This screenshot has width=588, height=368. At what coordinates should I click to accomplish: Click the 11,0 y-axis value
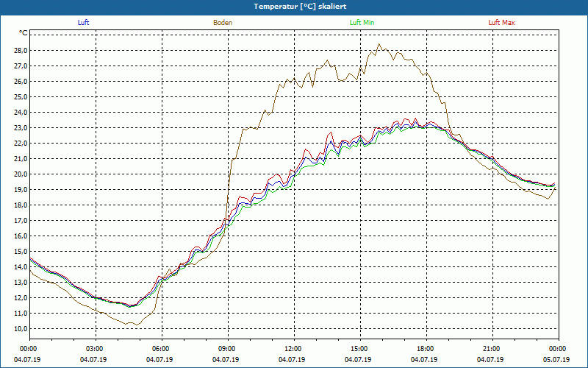point(21,314)
